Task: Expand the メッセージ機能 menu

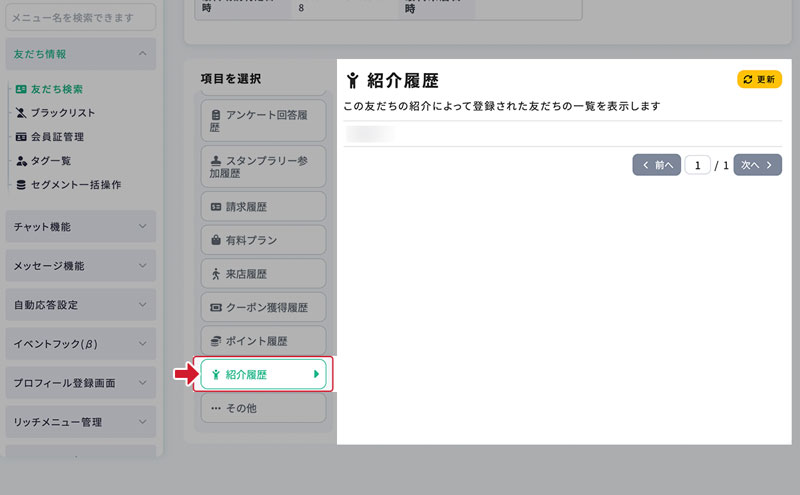Action: (x=80, y=266)
